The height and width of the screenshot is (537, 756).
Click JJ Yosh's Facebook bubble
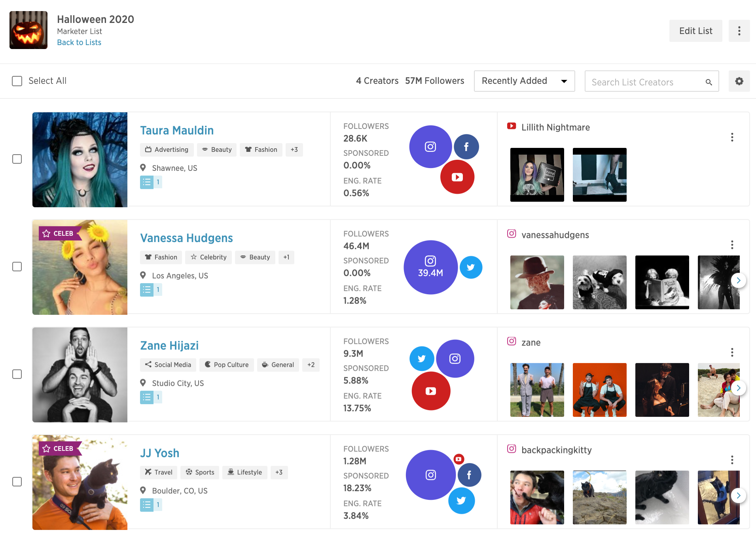[469, 475]
